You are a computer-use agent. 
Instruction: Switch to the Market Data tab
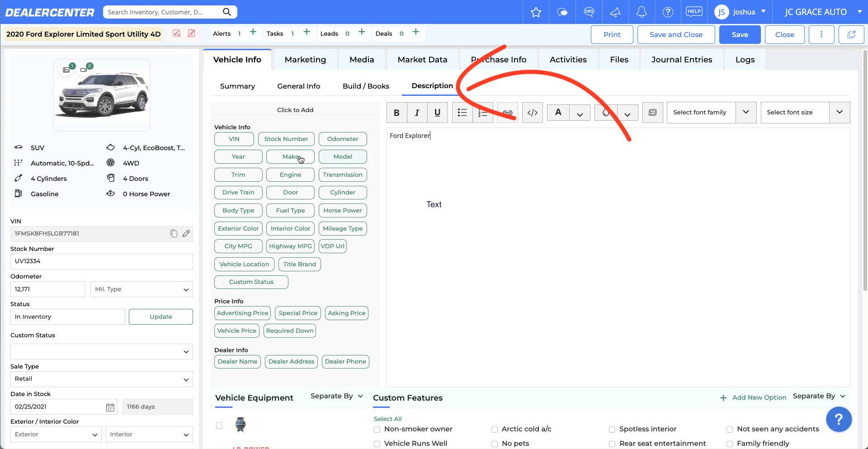pyautogui.click(x=422, y=60)
